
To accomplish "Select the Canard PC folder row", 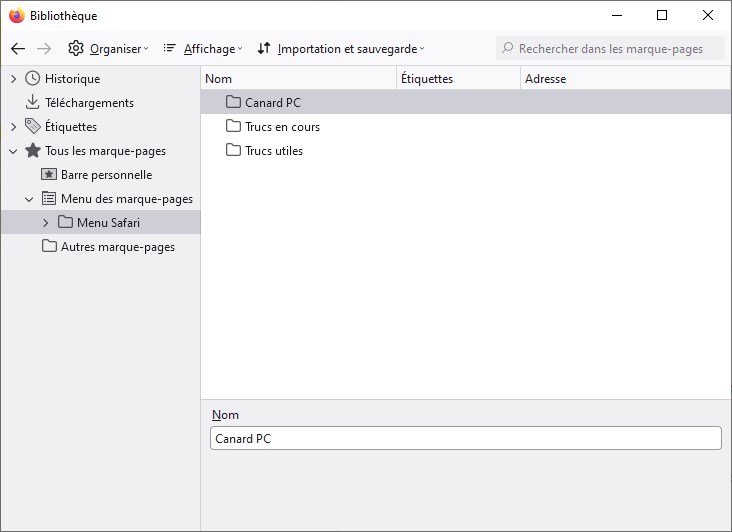I will pyautogui.click(x=466, y=102).
